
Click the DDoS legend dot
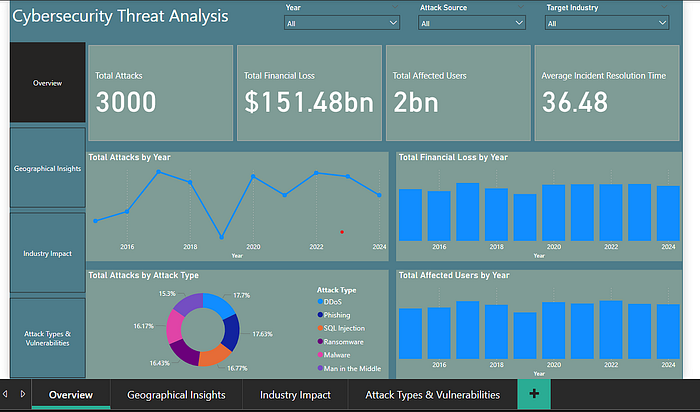pyautogui.click(x=320, y=301)
